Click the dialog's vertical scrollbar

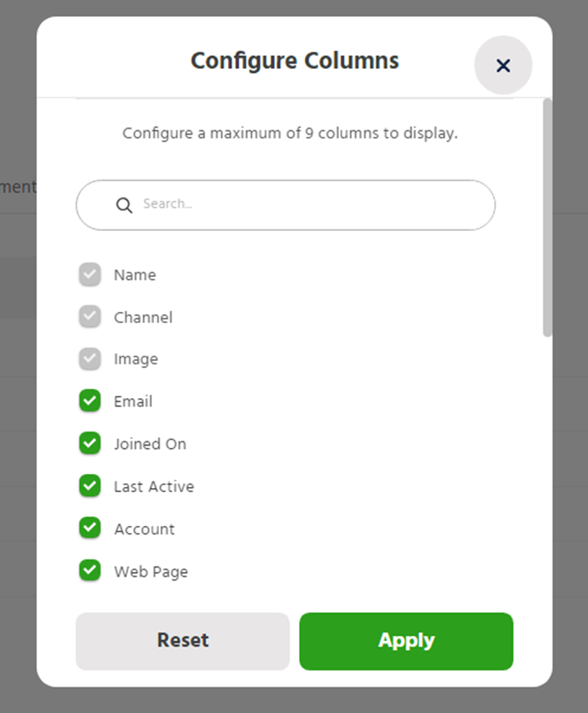pyautogui.click(x=547, y=218)
